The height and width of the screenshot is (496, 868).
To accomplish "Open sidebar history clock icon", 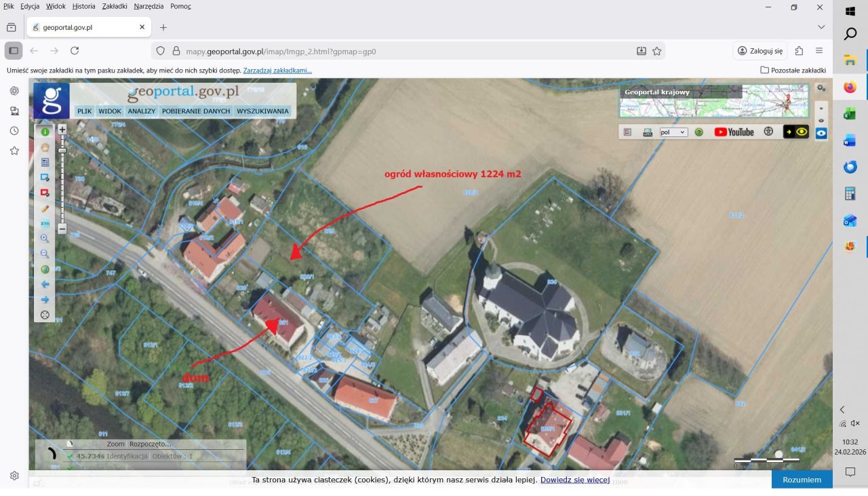I will point(14,131).
